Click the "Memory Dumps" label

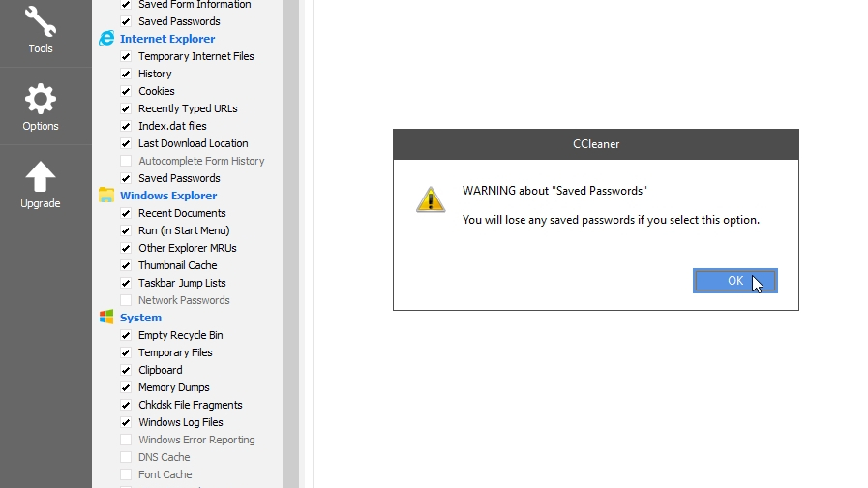pos(174,387)
